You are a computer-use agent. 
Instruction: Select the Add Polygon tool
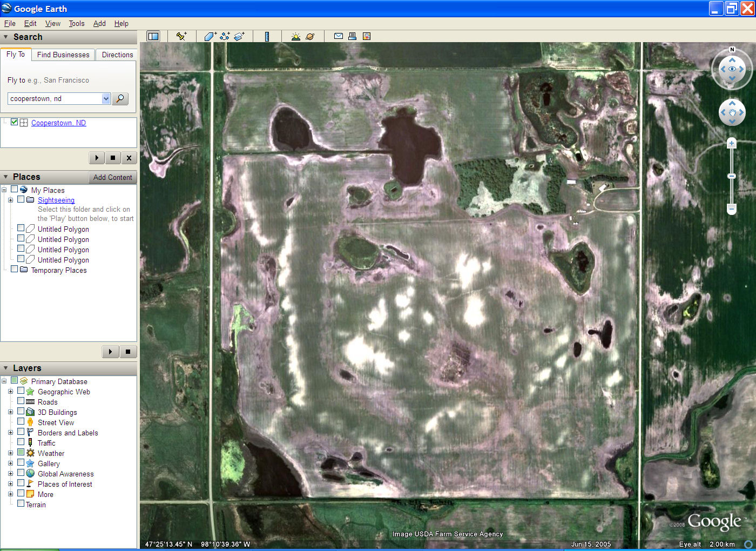point(210,36)
